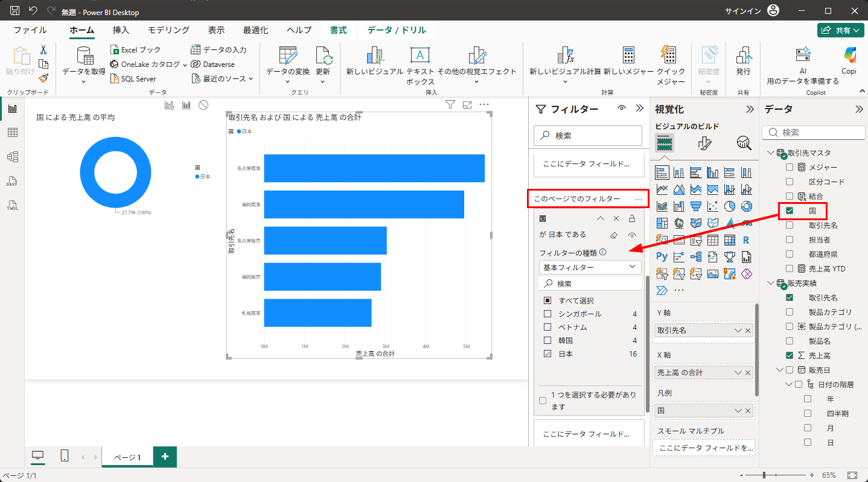Screen dimensions: 868x482
Task: Check the ベトナム filter value
Action: 547,327
